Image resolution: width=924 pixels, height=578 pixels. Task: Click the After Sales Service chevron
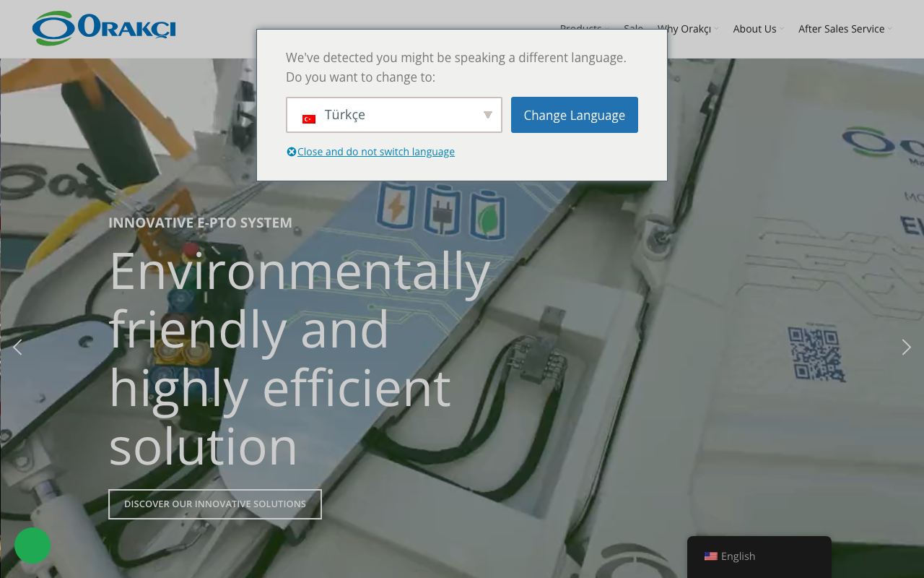coord(889,30)
